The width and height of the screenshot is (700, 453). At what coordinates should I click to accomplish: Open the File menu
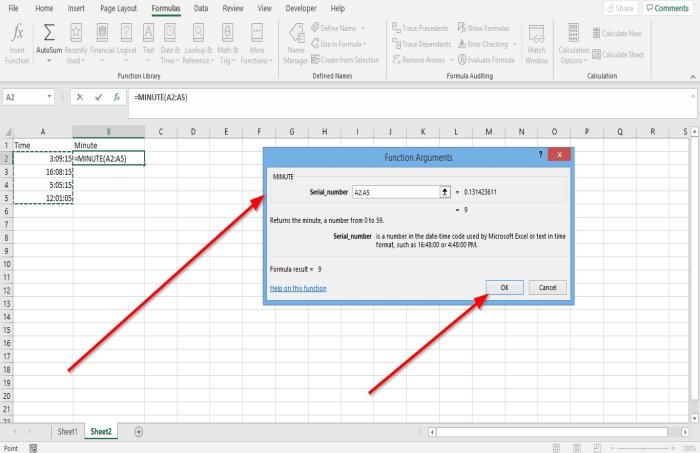[x=13, y=8]
